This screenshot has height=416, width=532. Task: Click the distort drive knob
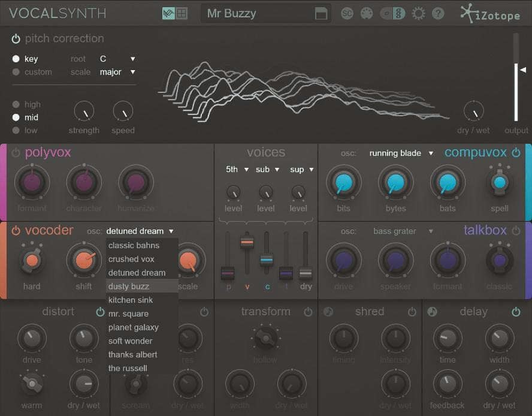click(32, 338)
